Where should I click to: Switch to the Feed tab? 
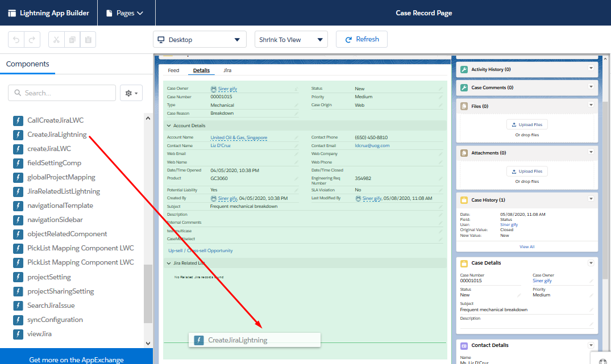[173, 70]
